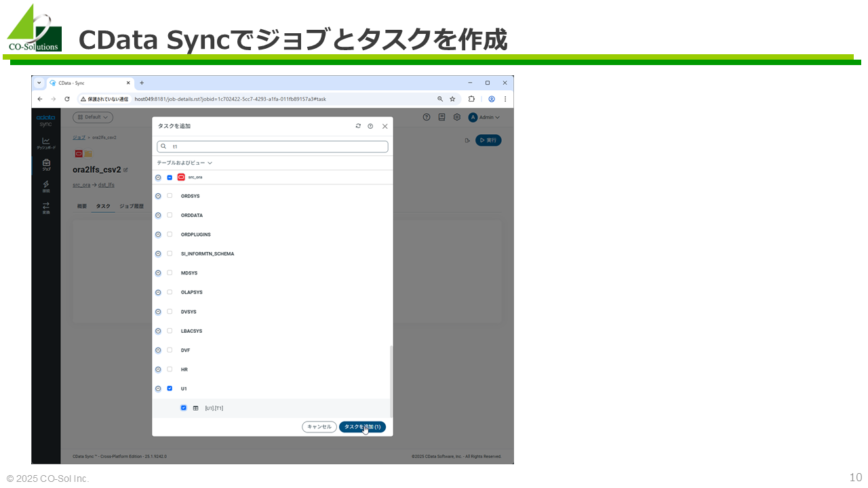
Task: Open the テーブルおよびビュー filter dropdown
Action: coord(184,163)
